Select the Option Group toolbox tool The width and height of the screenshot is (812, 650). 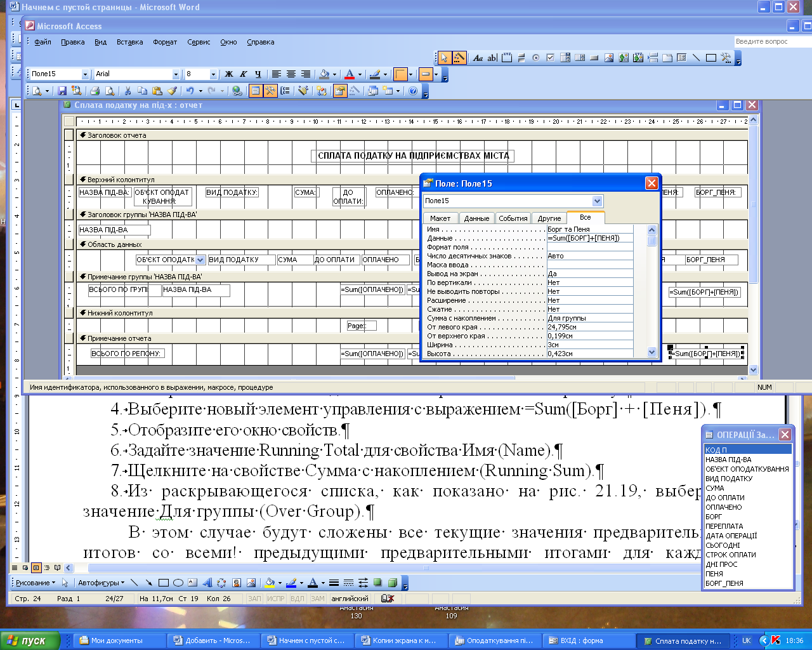507,58
